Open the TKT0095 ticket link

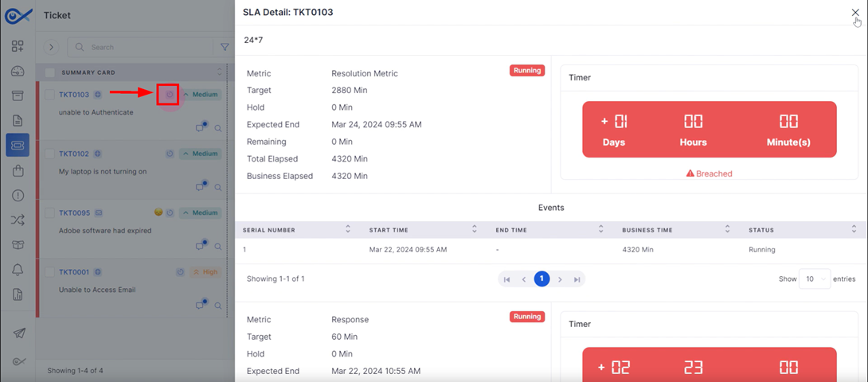point(74,213)
